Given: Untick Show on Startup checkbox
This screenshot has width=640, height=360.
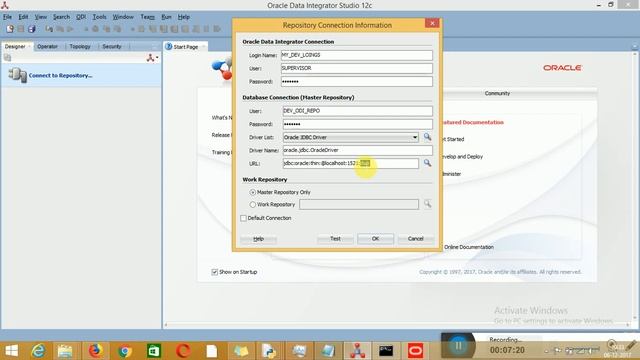Looking at the screenshot, I should click(215, 272).
